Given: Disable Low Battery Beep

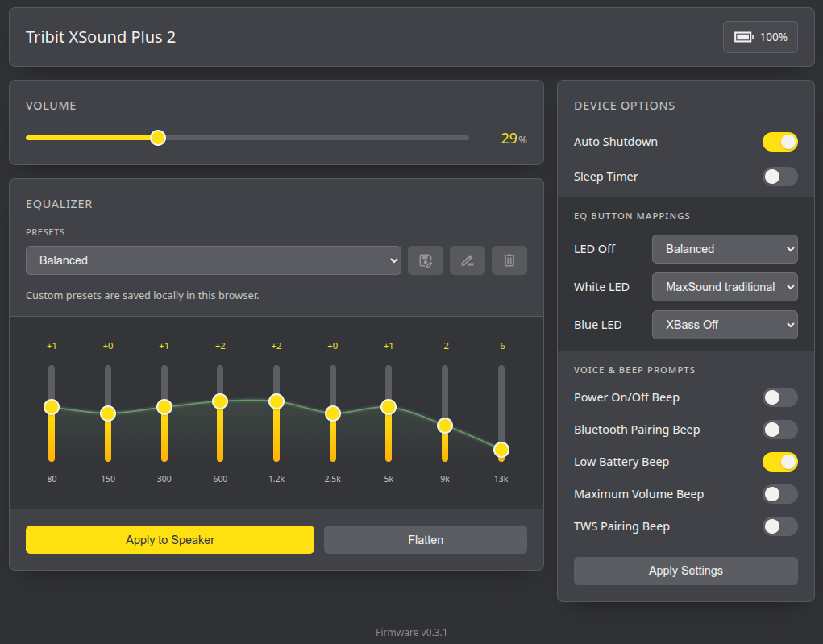Looking at the screenshot, I should click(x=780, y=462).
